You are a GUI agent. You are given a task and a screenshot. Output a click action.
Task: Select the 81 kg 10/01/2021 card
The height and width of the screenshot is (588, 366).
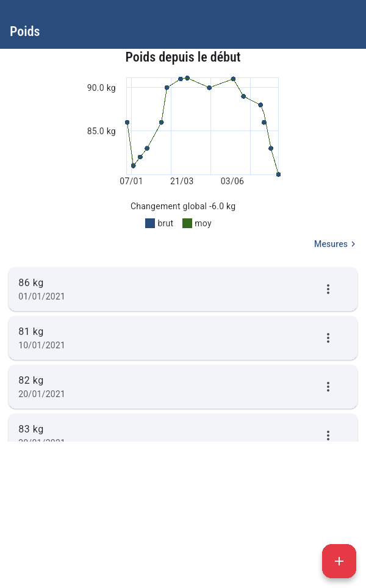pos(183,338)
